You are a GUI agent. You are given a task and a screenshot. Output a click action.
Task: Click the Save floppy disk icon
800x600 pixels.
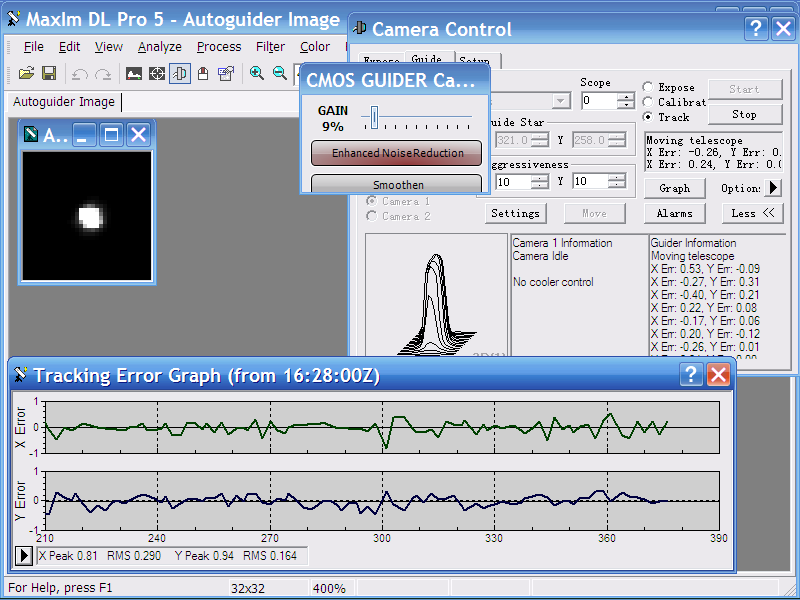49,73
